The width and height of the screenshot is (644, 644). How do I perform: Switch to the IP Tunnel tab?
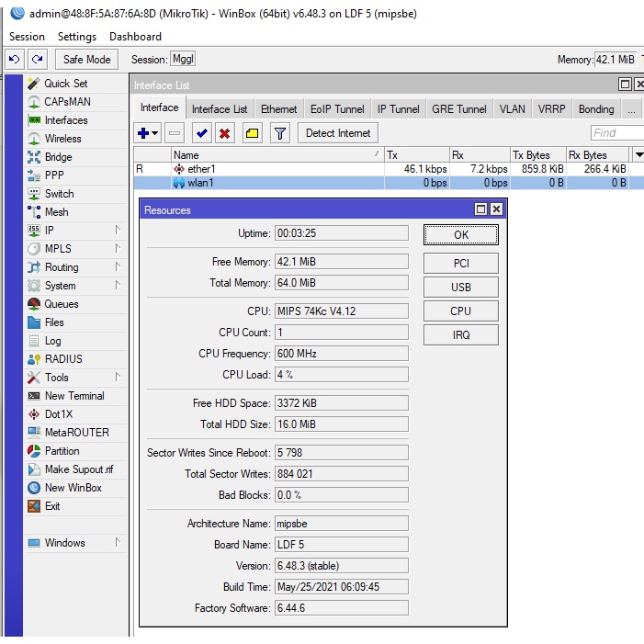[398, 109]
